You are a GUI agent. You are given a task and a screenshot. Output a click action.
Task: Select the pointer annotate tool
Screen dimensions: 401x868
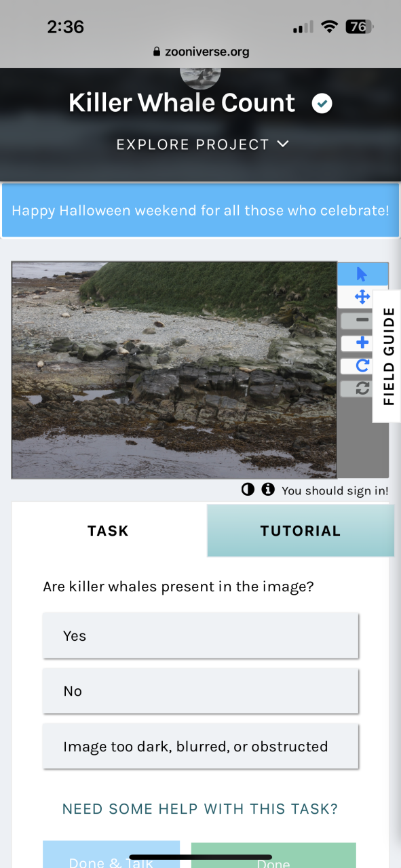pos(362,274)
